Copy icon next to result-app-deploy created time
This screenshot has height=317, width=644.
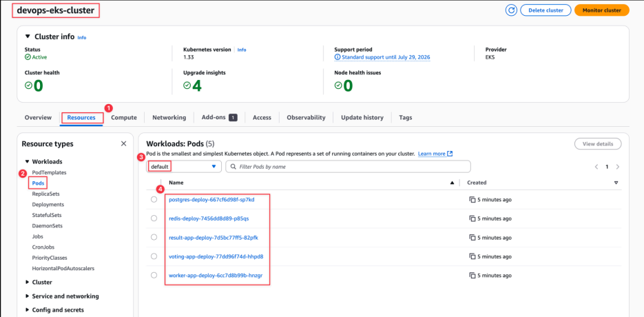pos(472,238)
